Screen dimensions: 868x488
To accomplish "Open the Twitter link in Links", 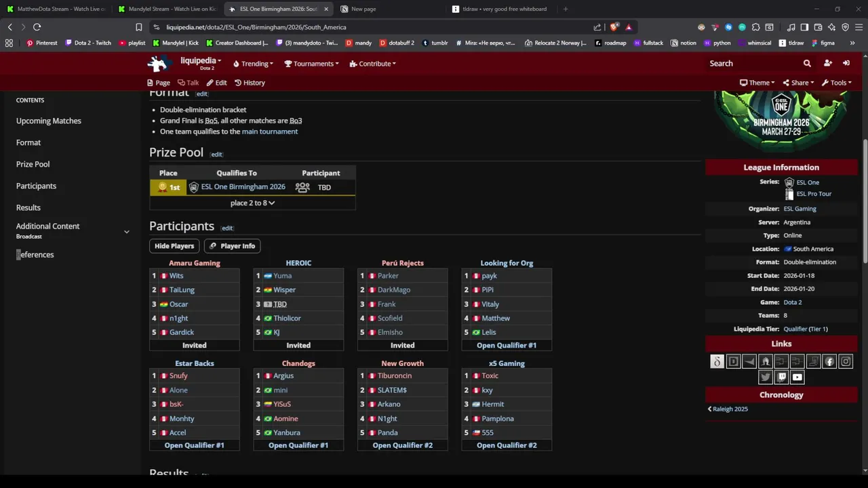I will point(766,378).
